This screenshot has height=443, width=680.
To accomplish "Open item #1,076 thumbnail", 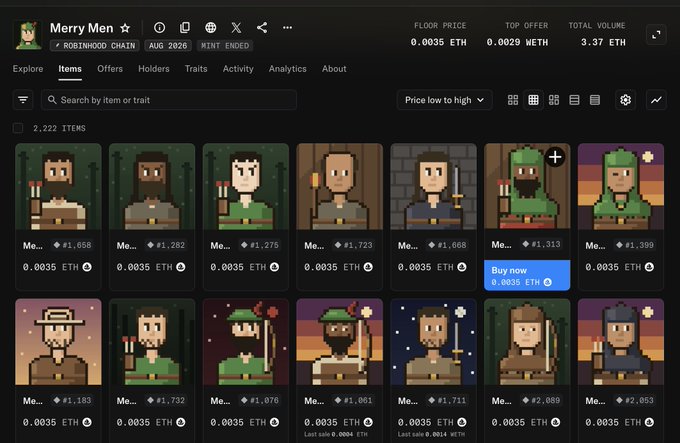I will pyautogui.click(x=246, y=342).
